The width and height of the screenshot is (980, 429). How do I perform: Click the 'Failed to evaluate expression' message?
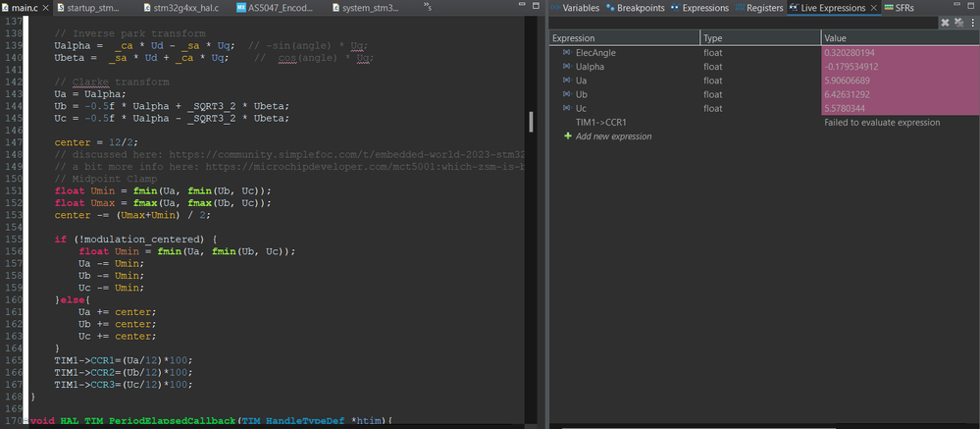pos(882,123)
